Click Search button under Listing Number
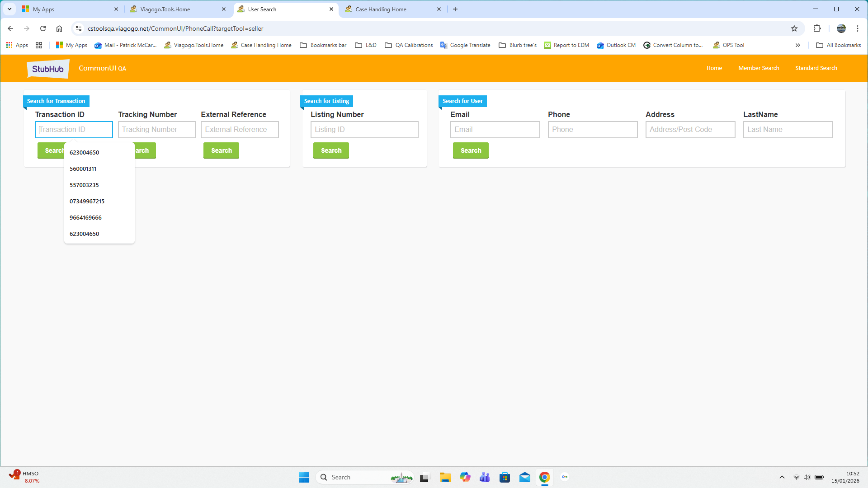Viewport: 868px width, 488px height. 331,150
